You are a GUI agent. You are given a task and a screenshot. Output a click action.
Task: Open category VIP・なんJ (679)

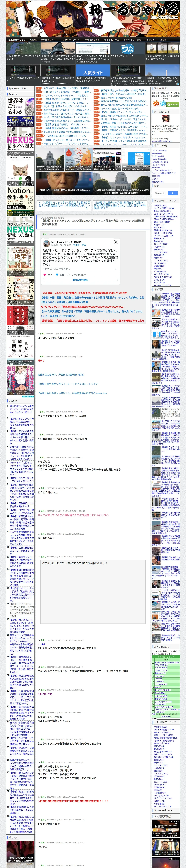coord(161,274)
